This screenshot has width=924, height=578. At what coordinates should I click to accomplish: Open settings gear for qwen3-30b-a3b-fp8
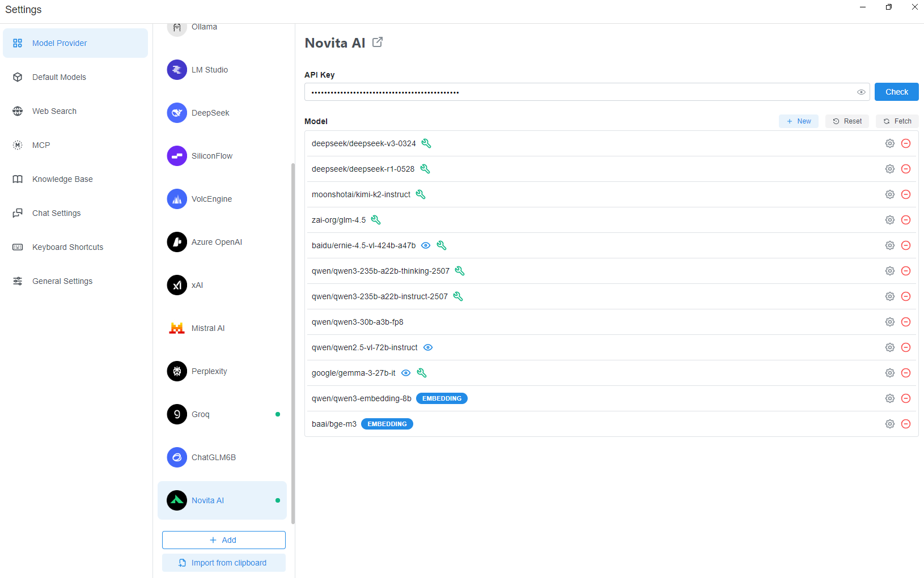click(890, 322)
